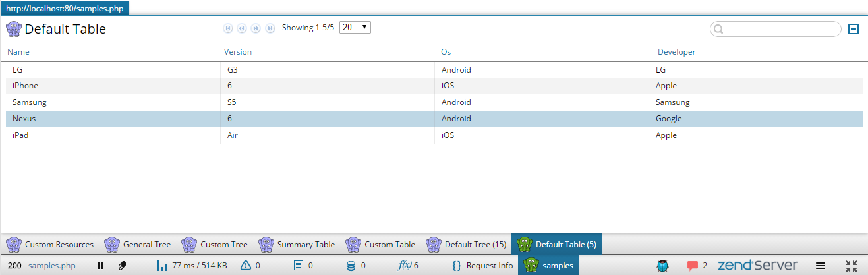Open the Default Tree (15) tab
This screenshot has width=868, height=275.
466,245
